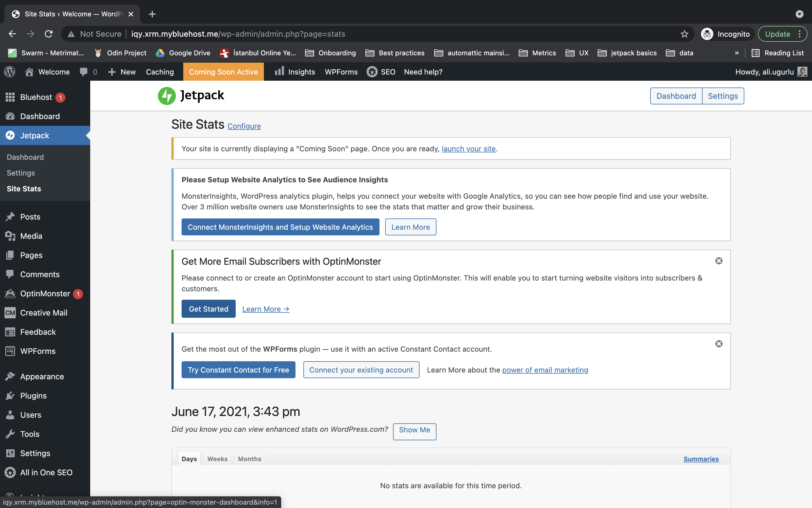
Task: Open OptinMonster from the sidebar
Action: (x=45, y=293)
